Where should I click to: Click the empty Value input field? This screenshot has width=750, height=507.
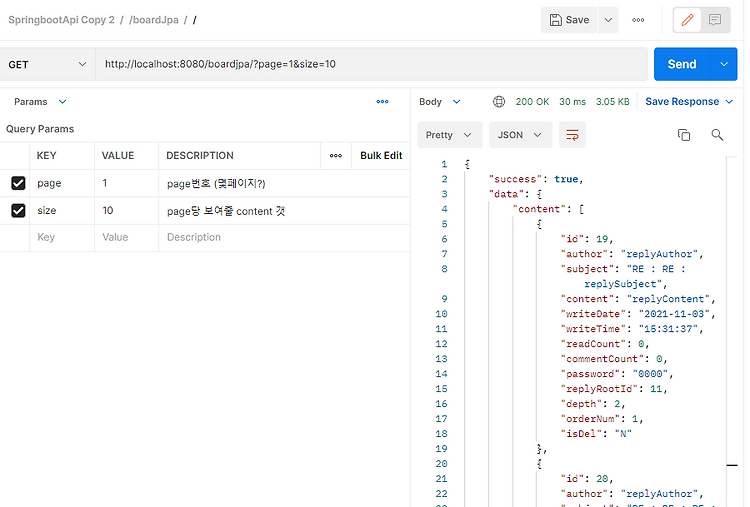point(127,237)
